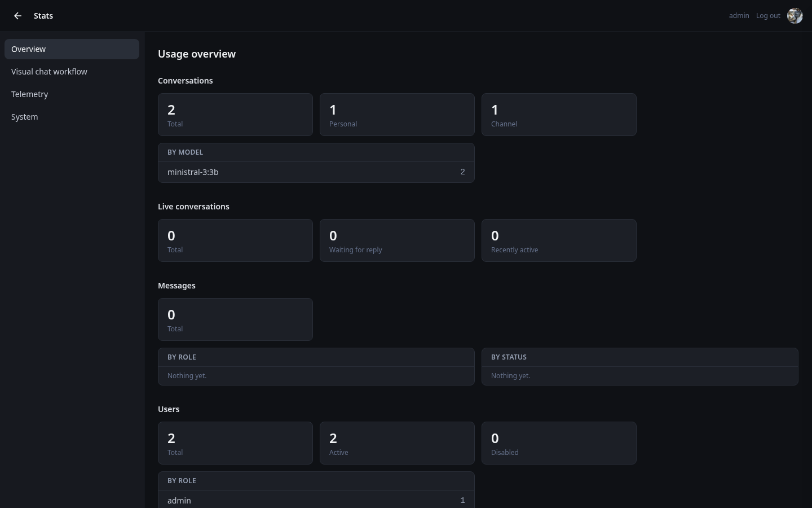Click the Messages section heading
The height and width of the screenshot is (508, 812).
click(176, 286)
